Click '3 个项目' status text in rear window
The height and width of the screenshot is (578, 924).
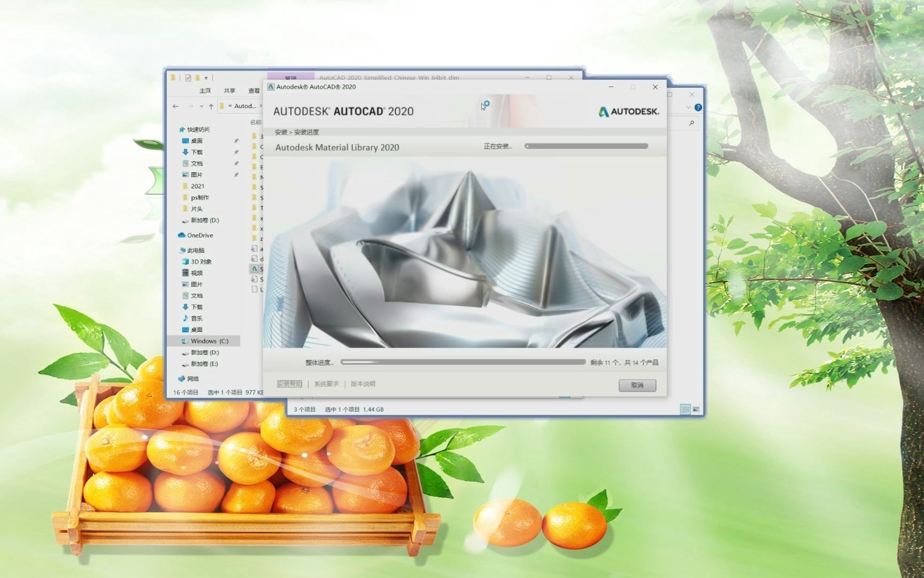(x=304, y=409)
